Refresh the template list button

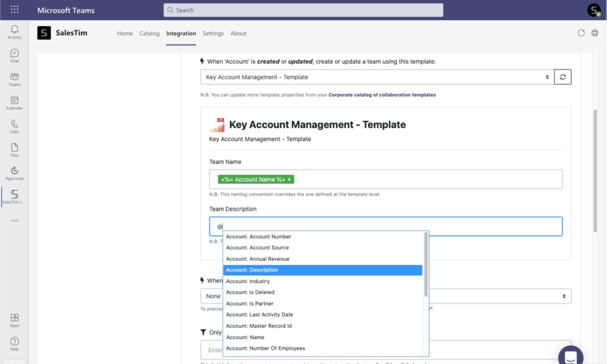[563, 77]
